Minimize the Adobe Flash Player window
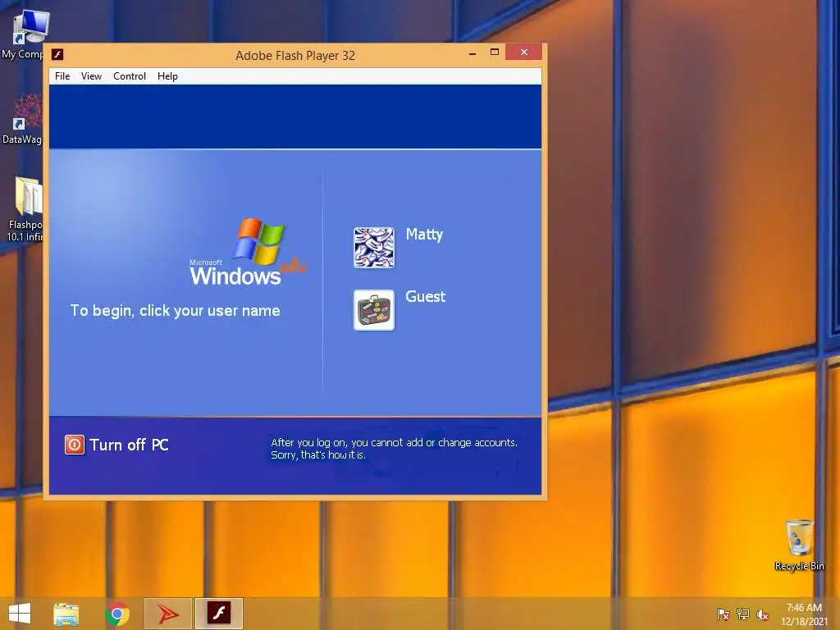This screenshot has width=840, height=630. pyautogui.click(x=472, y=53)
